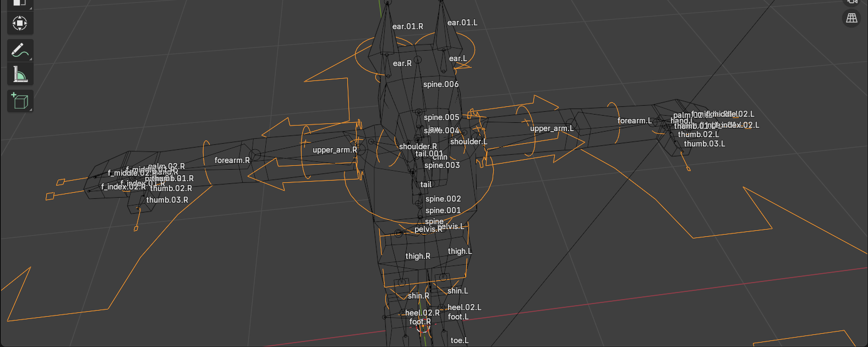Pick the Add Cube tool
868x347 pixels.
(x=20, y=101)
